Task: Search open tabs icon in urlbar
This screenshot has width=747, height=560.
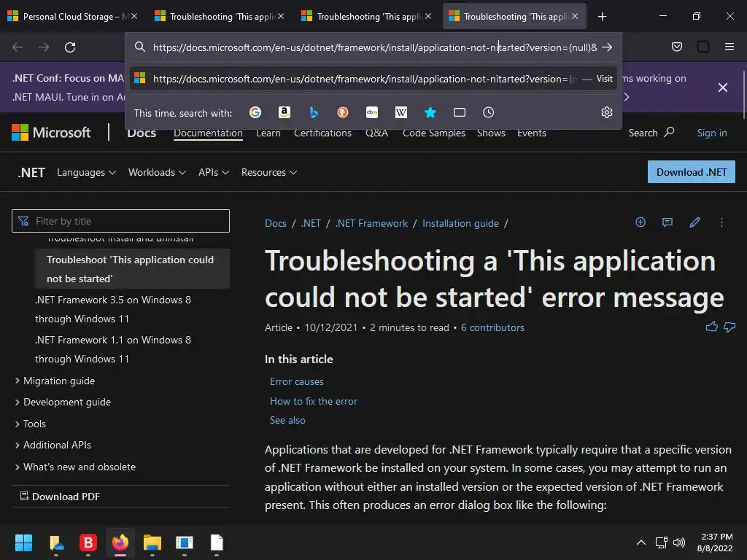Action: point(460,112)
